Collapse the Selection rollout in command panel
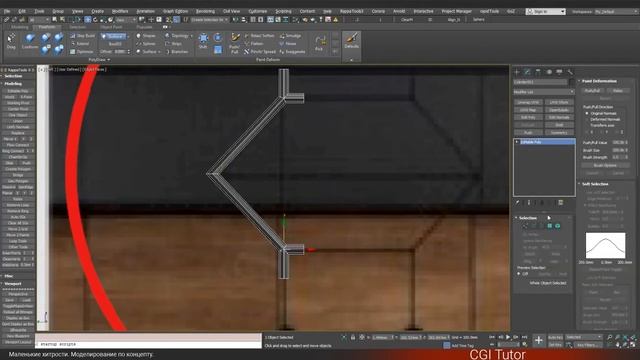 516,218
